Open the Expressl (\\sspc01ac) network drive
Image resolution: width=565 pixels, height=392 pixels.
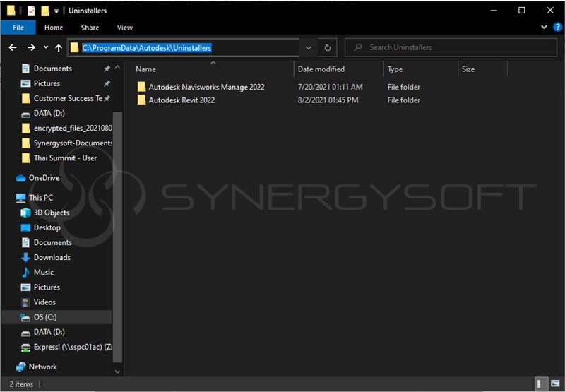[x=73, y=347]
